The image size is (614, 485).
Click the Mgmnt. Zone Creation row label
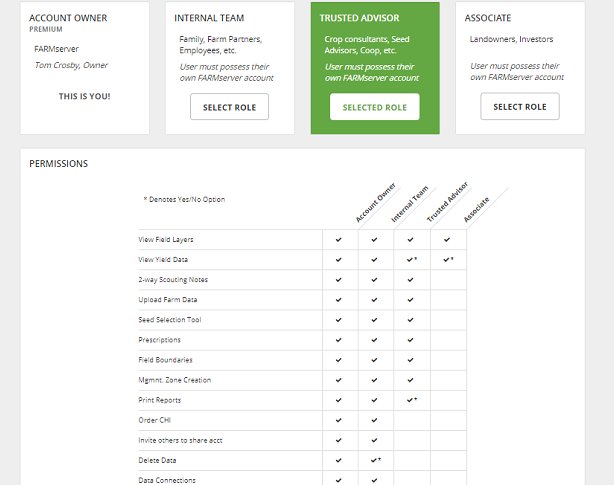pyautogui.click(x=175, y=380)
